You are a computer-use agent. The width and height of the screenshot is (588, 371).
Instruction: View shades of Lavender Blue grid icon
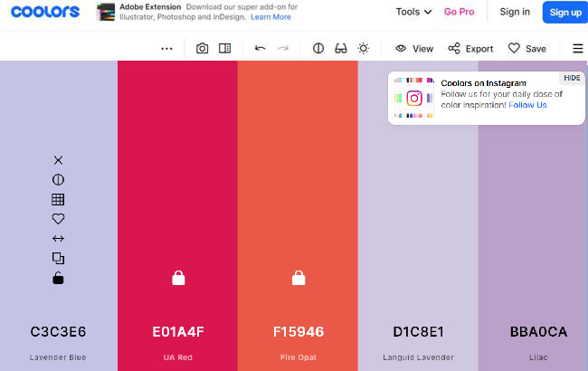tap(59, 199)
